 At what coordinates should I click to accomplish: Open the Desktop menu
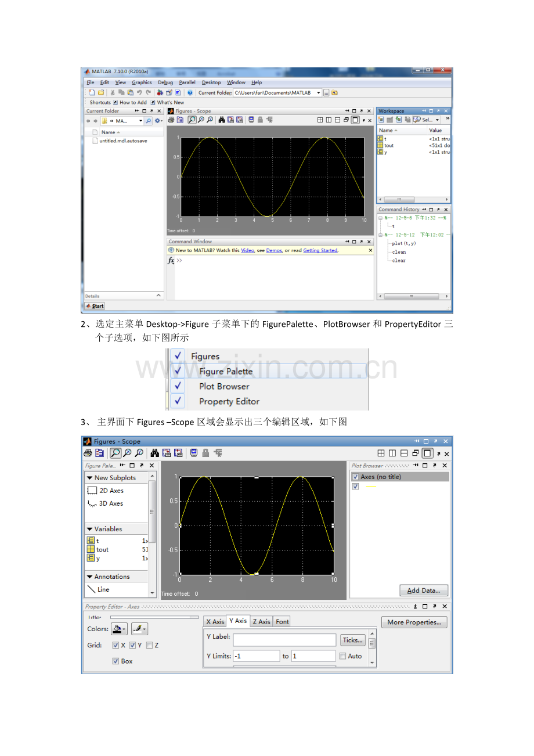click(211, 82)
